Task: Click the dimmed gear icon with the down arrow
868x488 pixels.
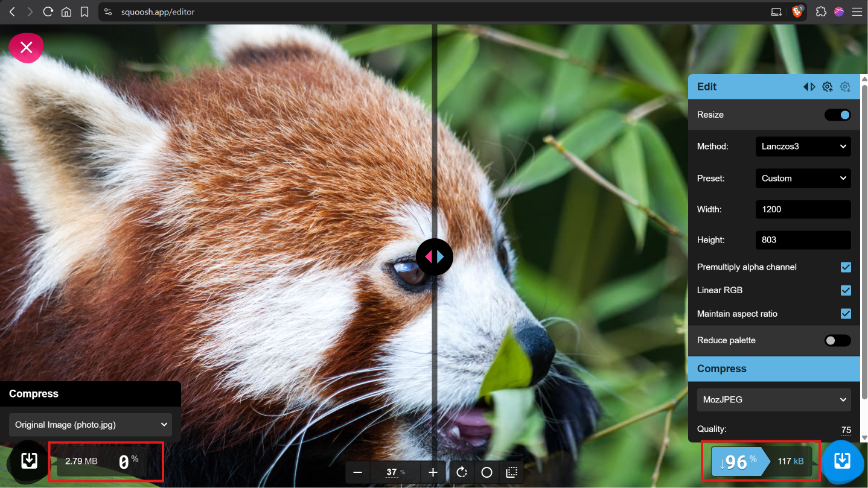Action: click(845, 87)
